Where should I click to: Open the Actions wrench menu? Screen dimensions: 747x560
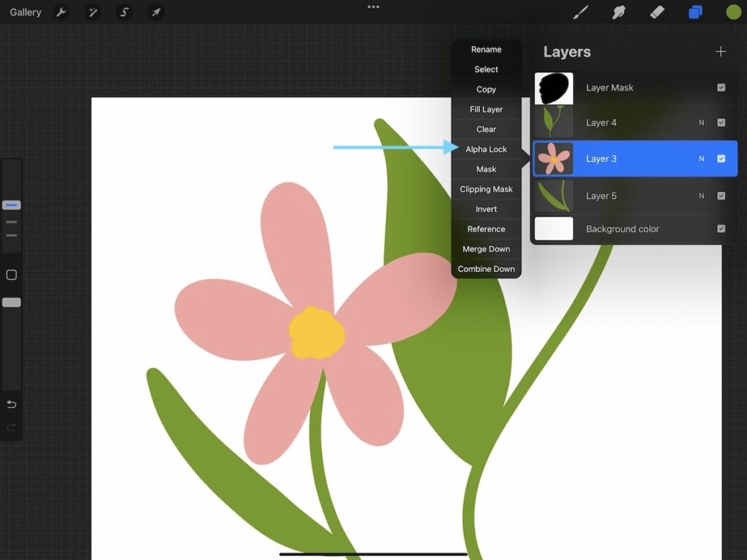point(62,12)
